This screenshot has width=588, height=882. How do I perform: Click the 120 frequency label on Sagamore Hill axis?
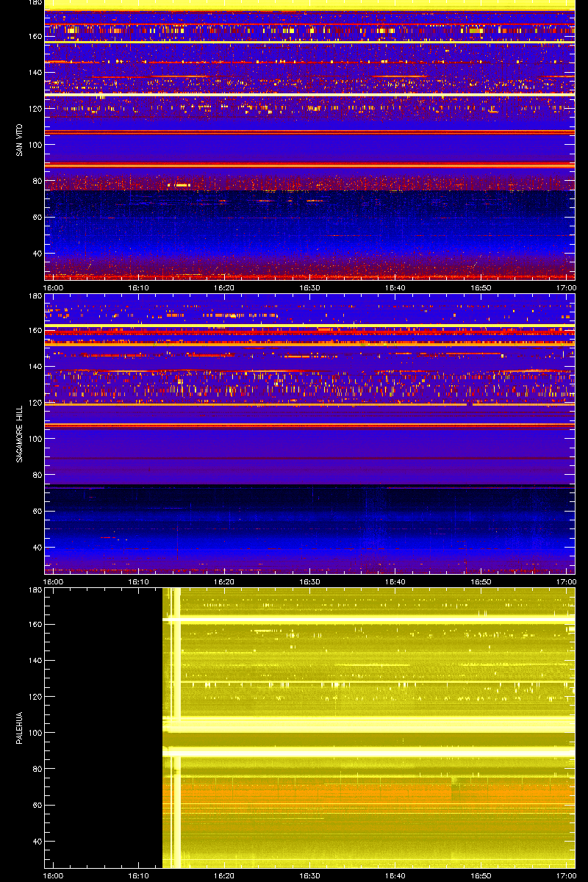click(35, 403)
